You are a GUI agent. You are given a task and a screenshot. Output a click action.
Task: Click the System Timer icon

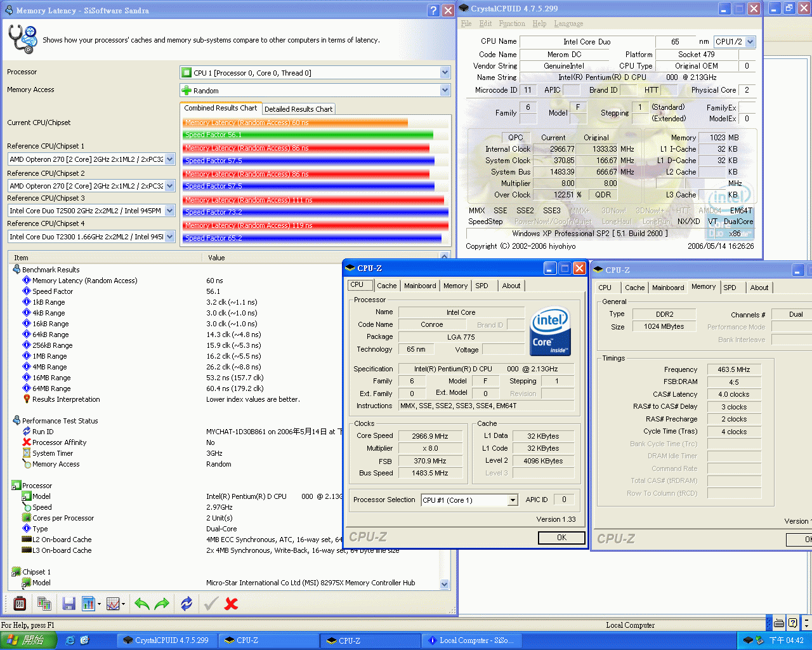coord(27,453)
